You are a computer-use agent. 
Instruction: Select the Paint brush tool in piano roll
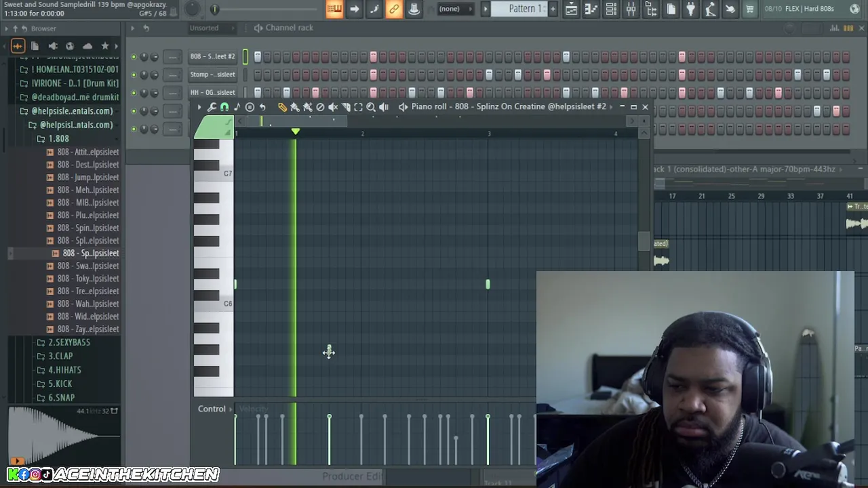tap(295, 107)
